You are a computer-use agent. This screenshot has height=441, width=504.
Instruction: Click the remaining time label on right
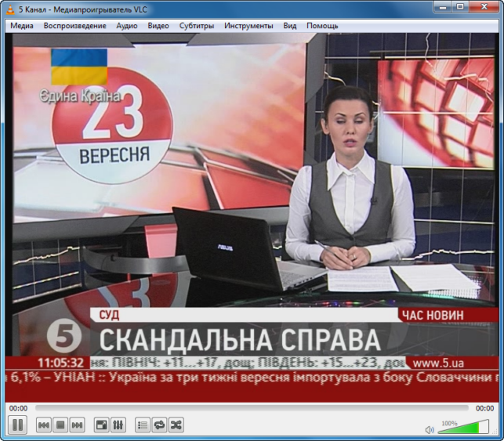click(484, 408)
